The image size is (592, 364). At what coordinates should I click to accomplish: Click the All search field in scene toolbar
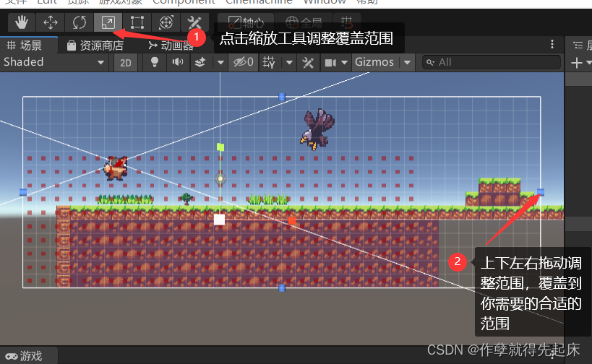[492, 62]
